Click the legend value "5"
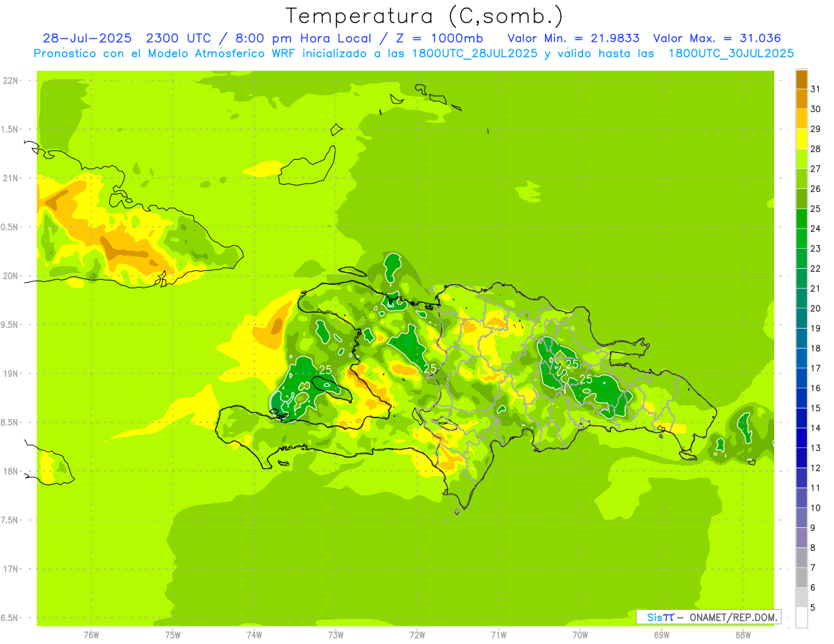This screenshot has height=644, width=834. click(813, 607)
